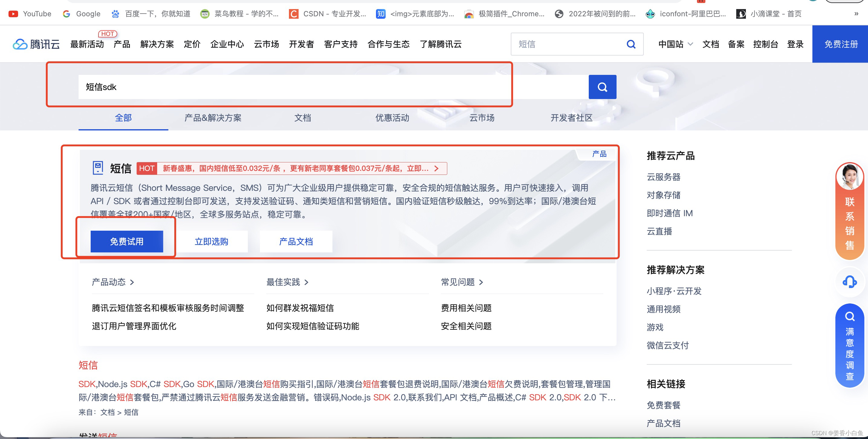Open the red 短信 search result title
The image size is (868, 439).
(88, 365)
